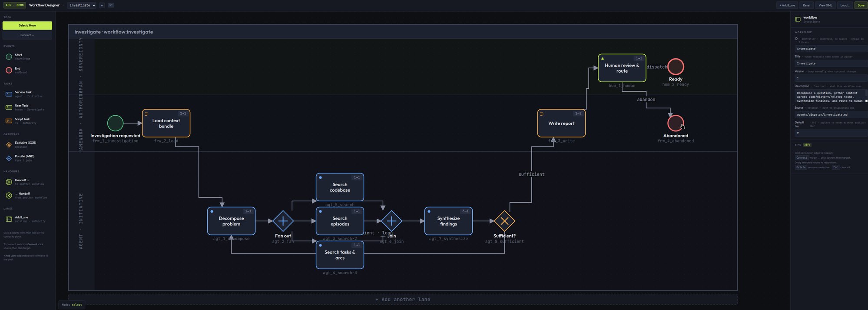Click the 'abandon' edge label
Image resolution: width=868 pixels, height=310 pixels.
(646, 100)
